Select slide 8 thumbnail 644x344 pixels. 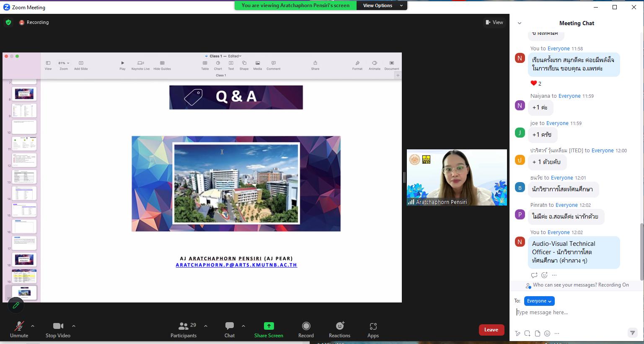[x=24, y=94]
